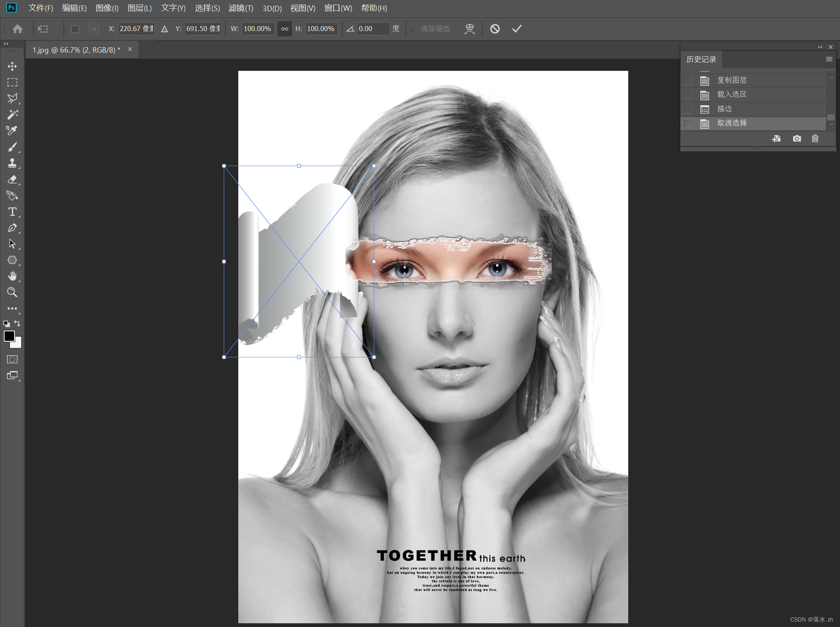The width and height of the screenshot is (840, 627).
Task: Open the 滤镜(T) menu
Action: 241,8
